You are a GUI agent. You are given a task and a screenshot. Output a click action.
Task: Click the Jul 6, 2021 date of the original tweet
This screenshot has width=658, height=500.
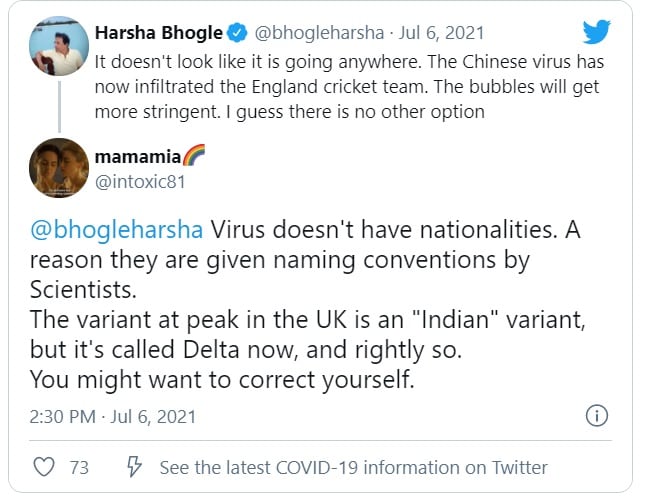tap(438, 35)
